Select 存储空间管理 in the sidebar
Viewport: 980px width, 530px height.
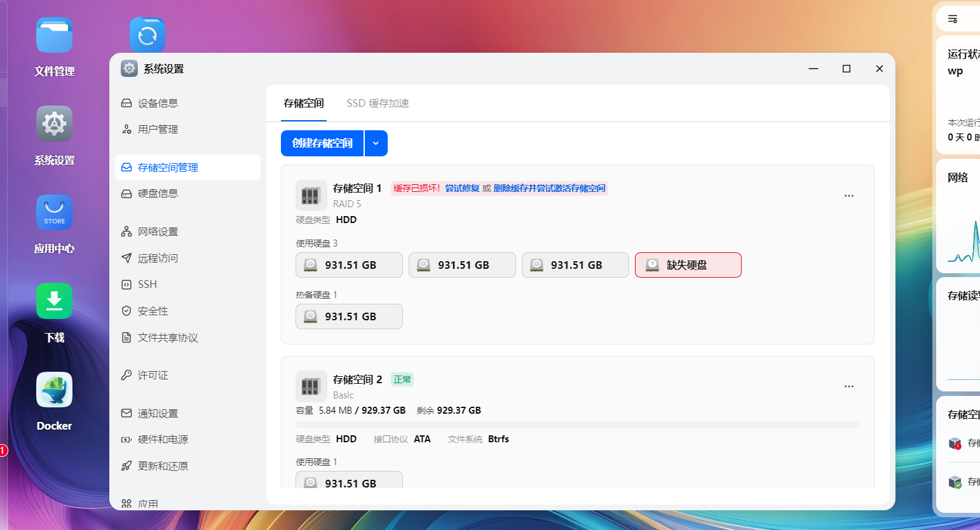point(187,167)
